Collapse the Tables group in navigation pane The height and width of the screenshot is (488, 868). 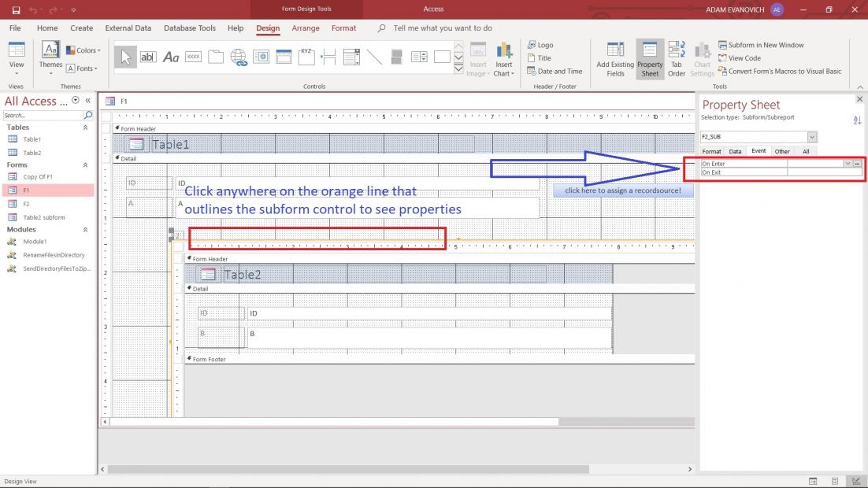click(x=85, y=128)
